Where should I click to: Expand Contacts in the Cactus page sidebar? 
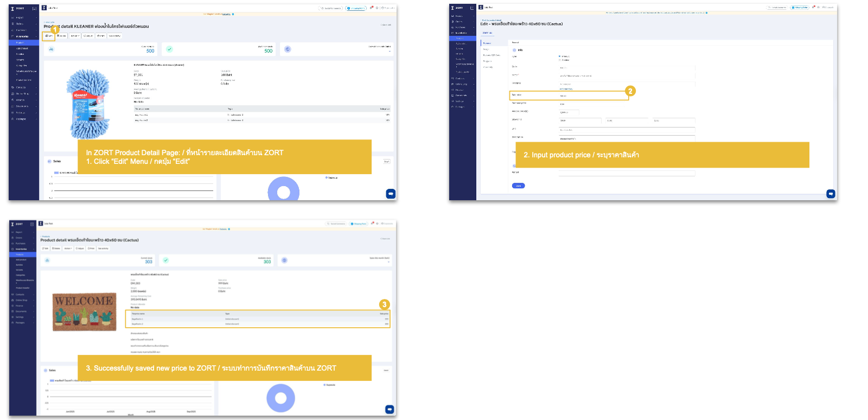(x=23, y=295)
